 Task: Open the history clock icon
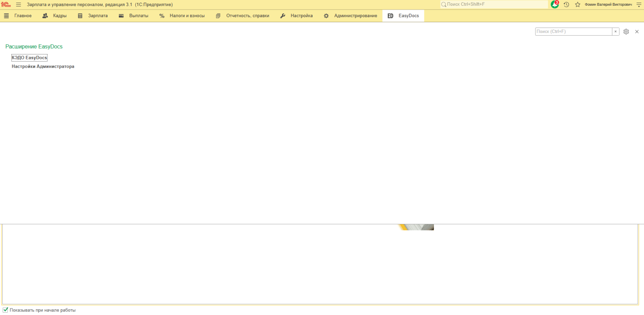tap(566, 5)
